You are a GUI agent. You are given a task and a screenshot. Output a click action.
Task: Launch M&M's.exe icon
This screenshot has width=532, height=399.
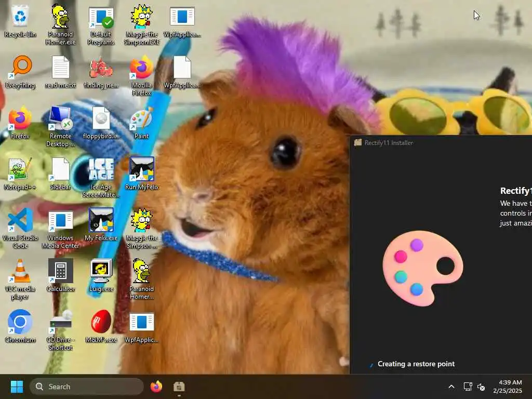pyautogui.click(x=101, y=326)
